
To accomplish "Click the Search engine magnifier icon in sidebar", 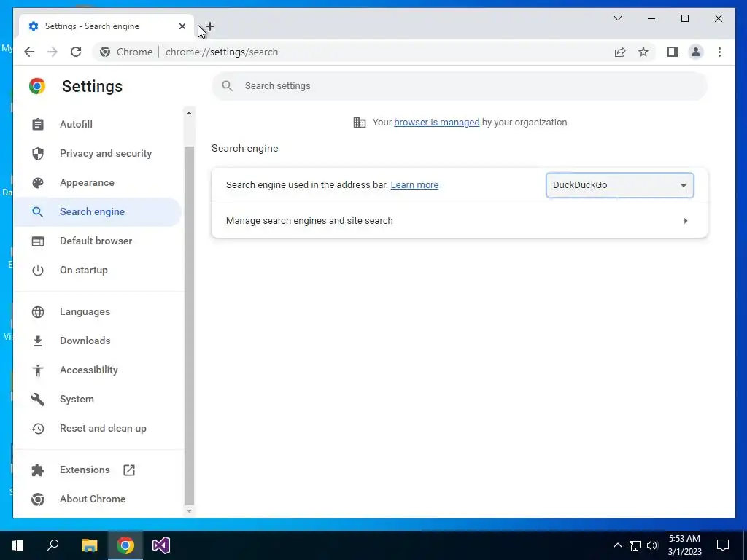I will pyautogui.click(x=38, y=212).
